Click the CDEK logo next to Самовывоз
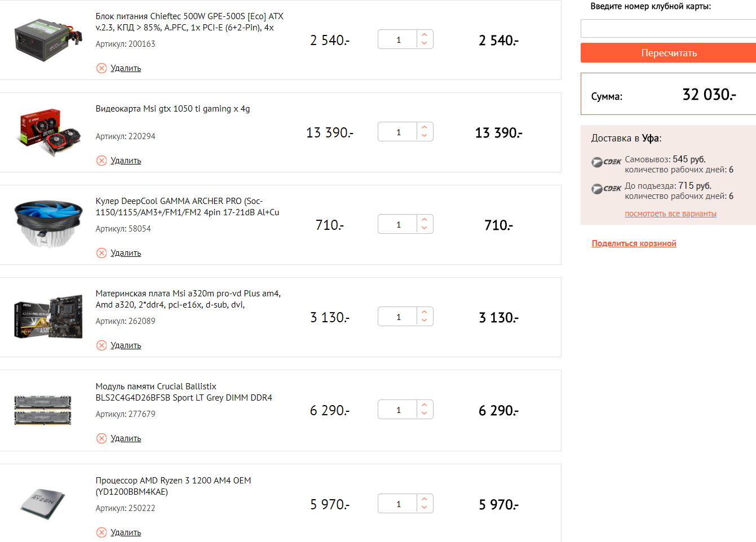Image resolution: width=756 pixels, height=542 pixels. click(606, 162)
